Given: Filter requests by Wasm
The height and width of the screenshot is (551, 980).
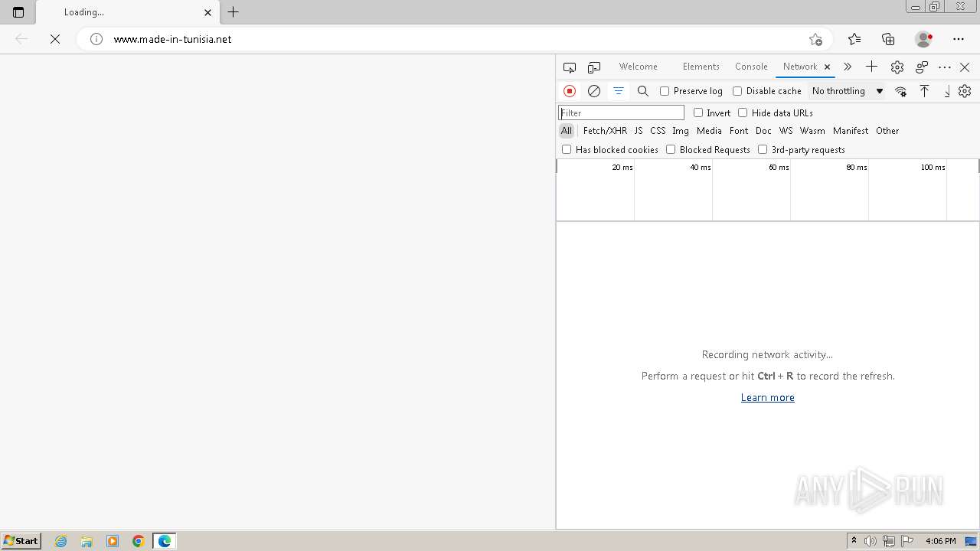Looking at the screenshot, I should tap(812, 131).
